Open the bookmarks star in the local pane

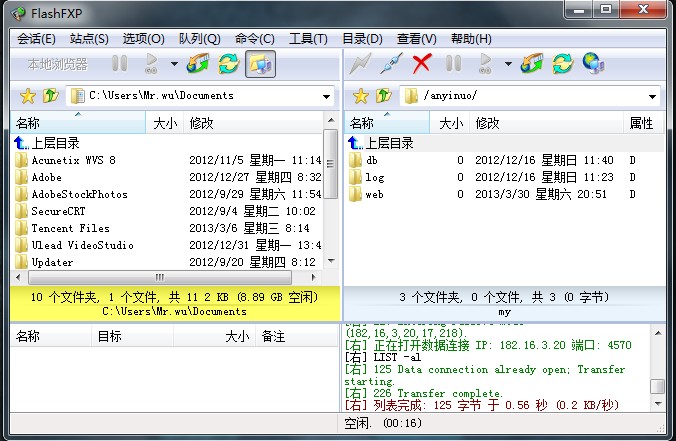[x=27, y=96]
